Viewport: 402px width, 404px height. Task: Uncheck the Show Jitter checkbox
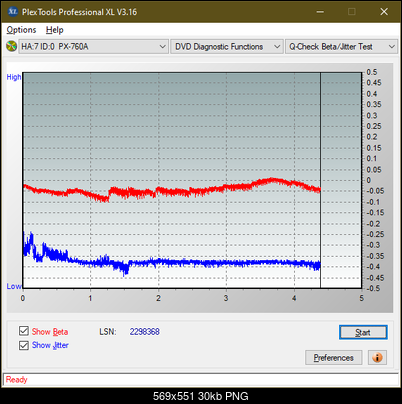point(24,345)
